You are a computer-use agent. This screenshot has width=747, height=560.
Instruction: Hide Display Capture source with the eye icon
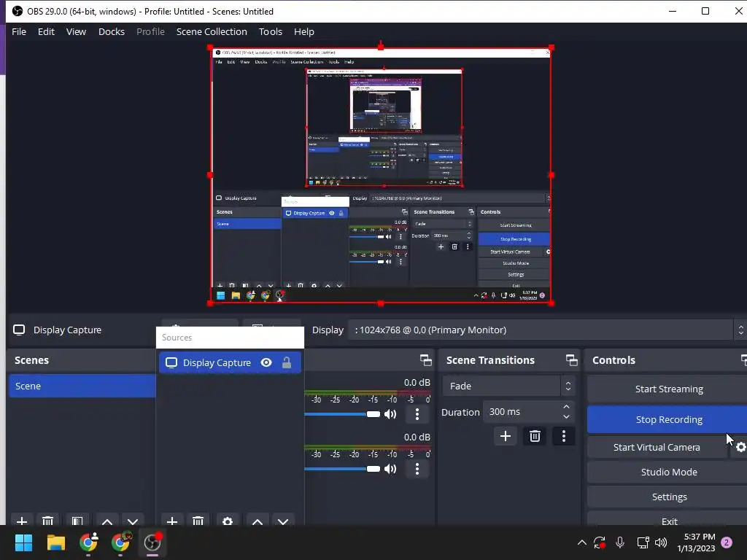coord(266,363)
